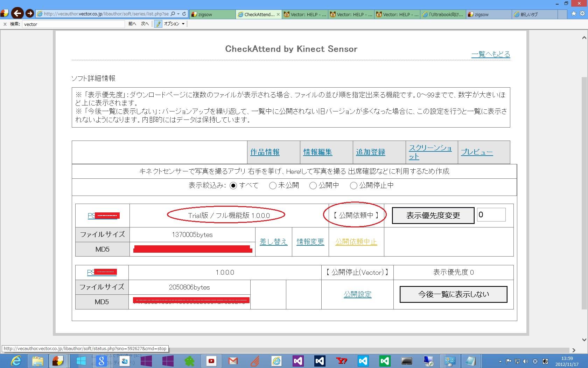Launch the red YouTube taskbar icon
This screenshot has height=368, width=588.
tap(211, 361)
